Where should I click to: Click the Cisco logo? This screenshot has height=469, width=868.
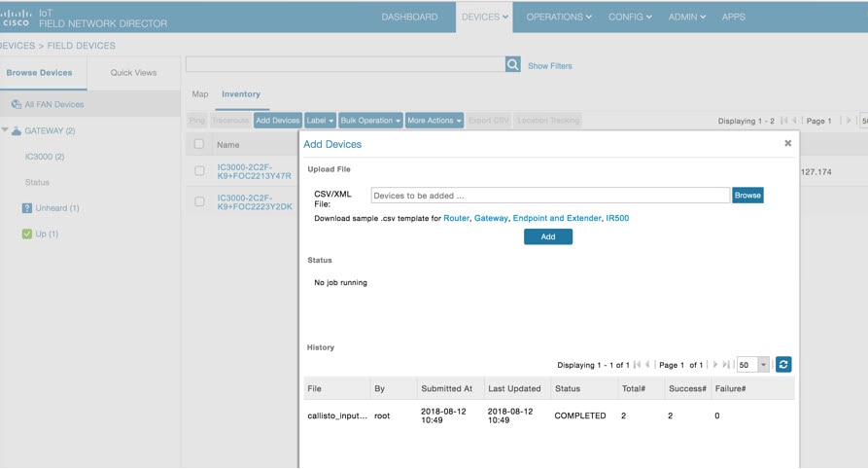tap(16, 18)
